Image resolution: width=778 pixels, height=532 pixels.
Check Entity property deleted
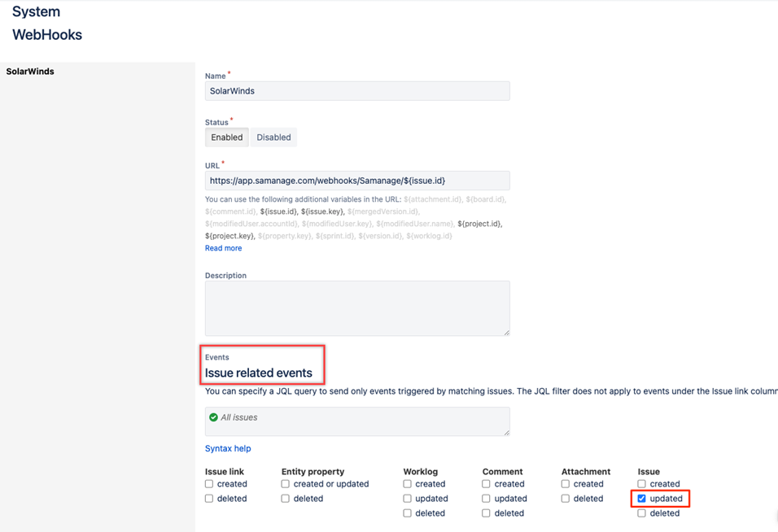[286, 499]
